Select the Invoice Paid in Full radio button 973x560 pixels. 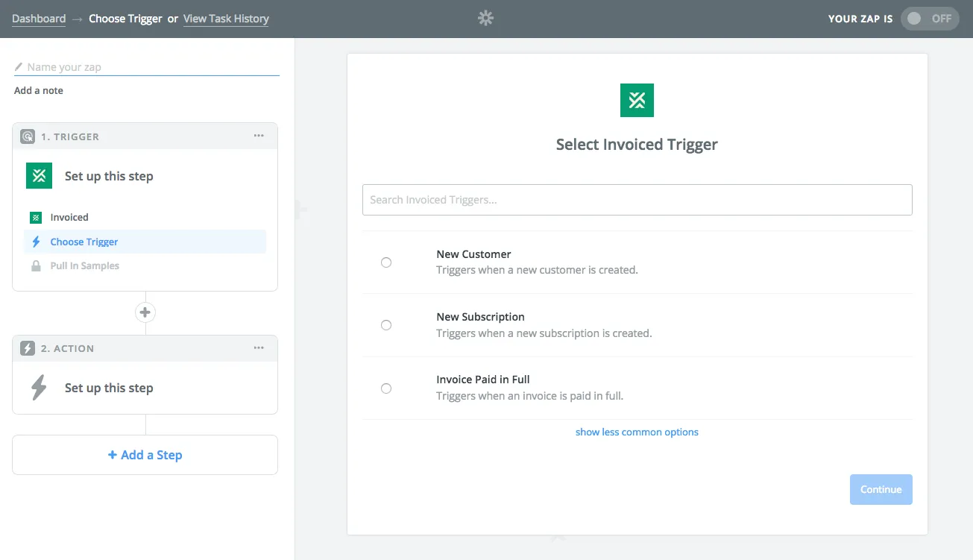(x=386, y=388)
